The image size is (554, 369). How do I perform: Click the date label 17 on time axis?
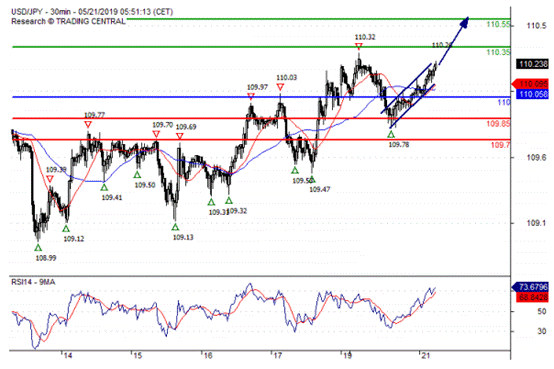point(278,356)
